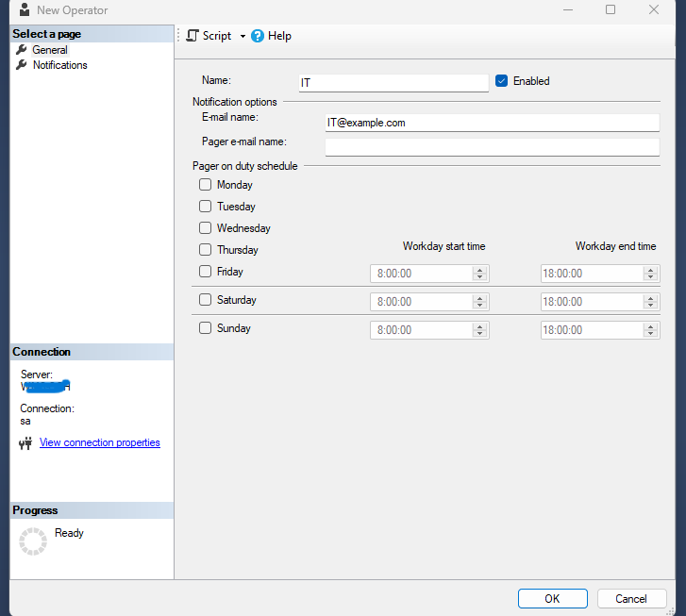
Task: Select the General page wrench icon
Action: 22,50
